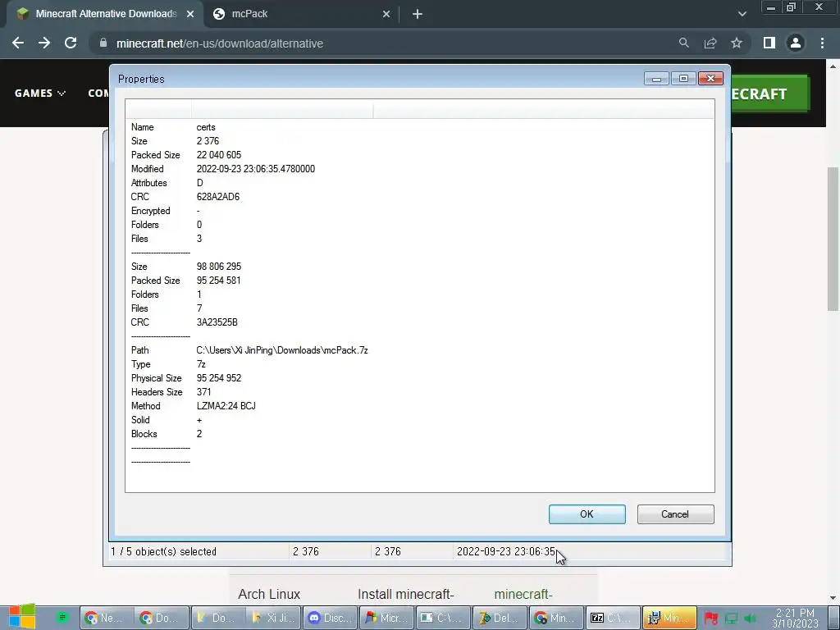840x630 pixels.
Task: Select the CRC value '628A2AD6'
Action: point(217,197)
